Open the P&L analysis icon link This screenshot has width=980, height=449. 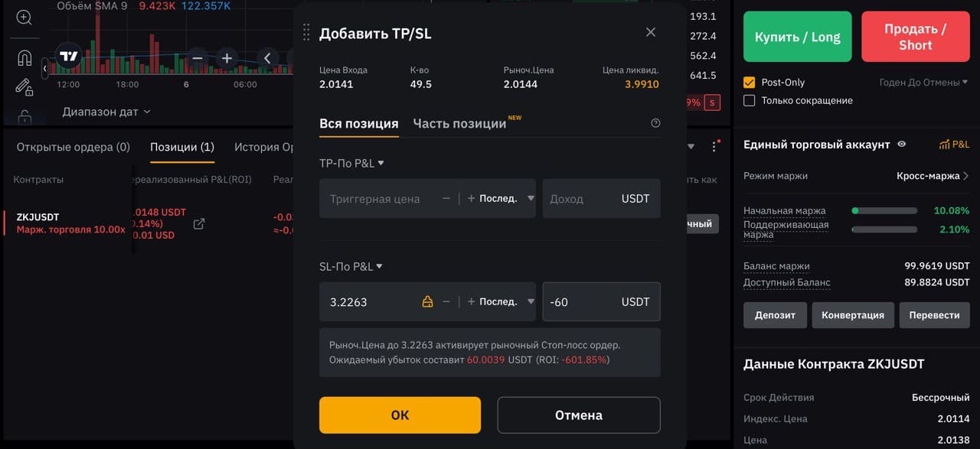click(954, 144)
